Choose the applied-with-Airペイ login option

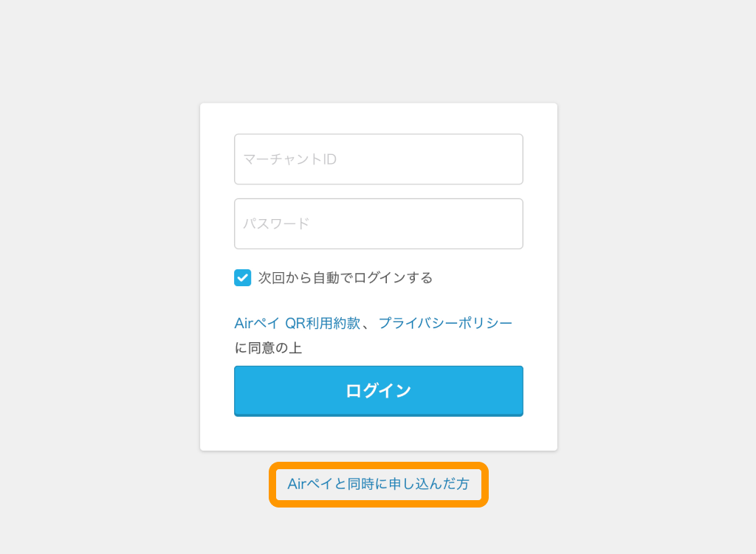click(x=378, y=485)
